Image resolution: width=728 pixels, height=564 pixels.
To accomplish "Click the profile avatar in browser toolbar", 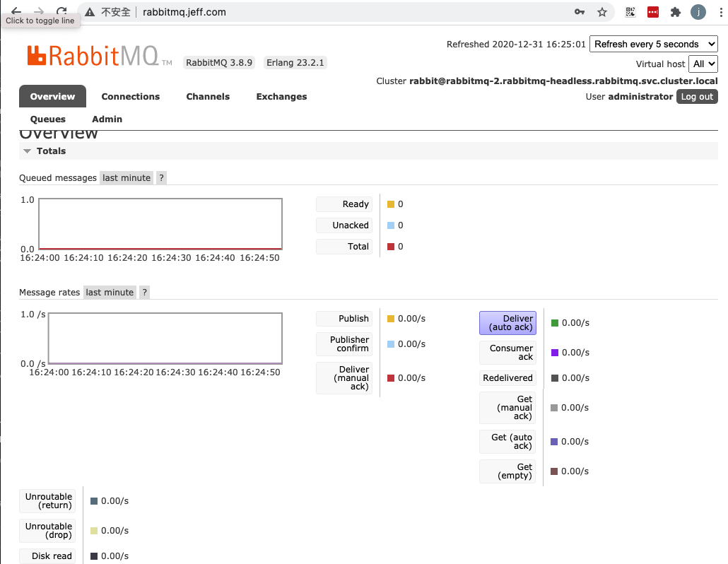I will pos(698,11).
